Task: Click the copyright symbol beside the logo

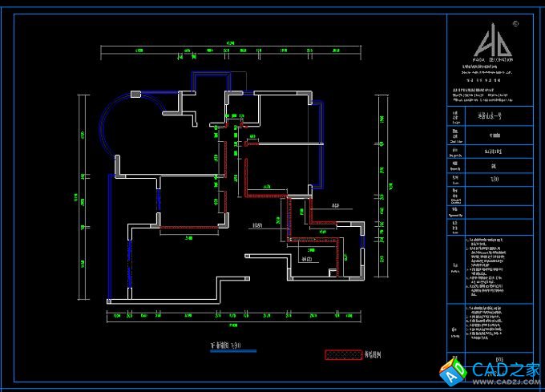Action: pos(515,23)
